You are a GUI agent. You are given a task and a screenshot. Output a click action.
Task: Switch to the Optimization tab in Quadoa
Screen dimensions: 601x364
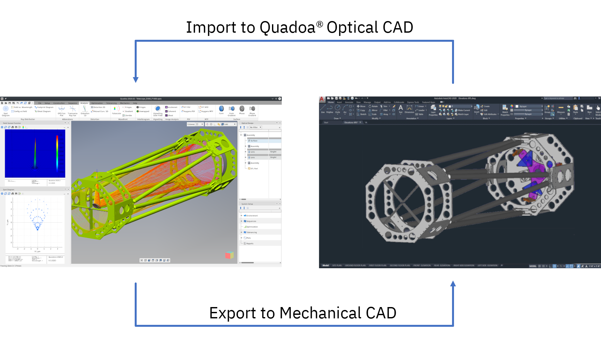pos(97,103)
